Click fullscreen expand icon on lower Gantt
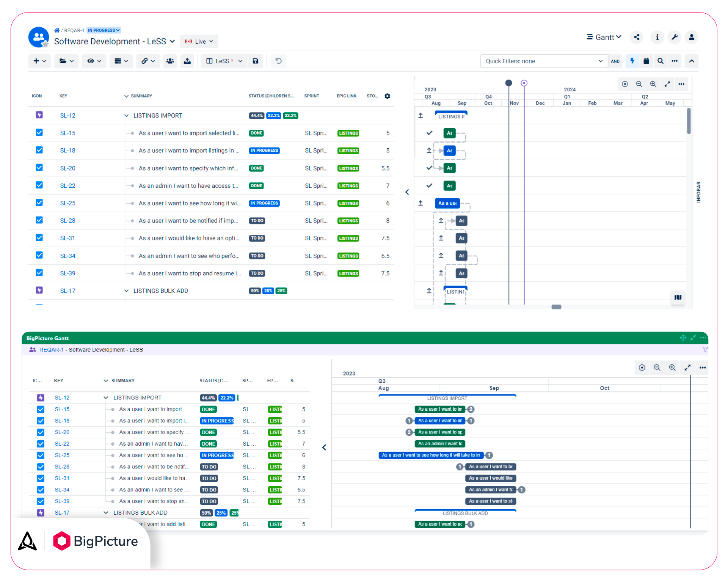This screenshot has width=728, height=584. coord(687,367)
